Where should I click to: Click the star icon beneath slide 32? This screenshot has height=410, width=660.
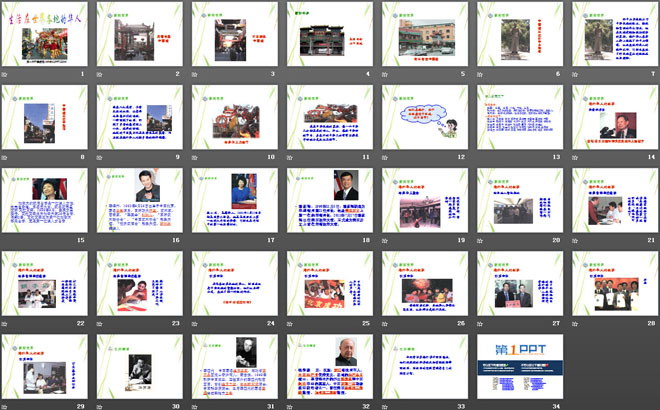pyautogui.click(x=290, y=405)
